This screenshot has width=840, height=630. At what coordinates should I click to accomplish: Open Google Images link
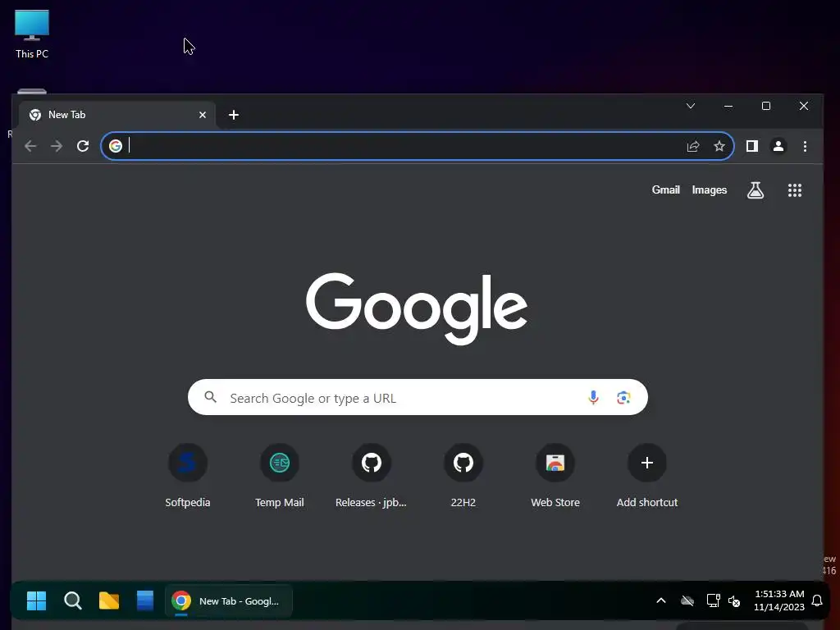click(x=710, y=190)
